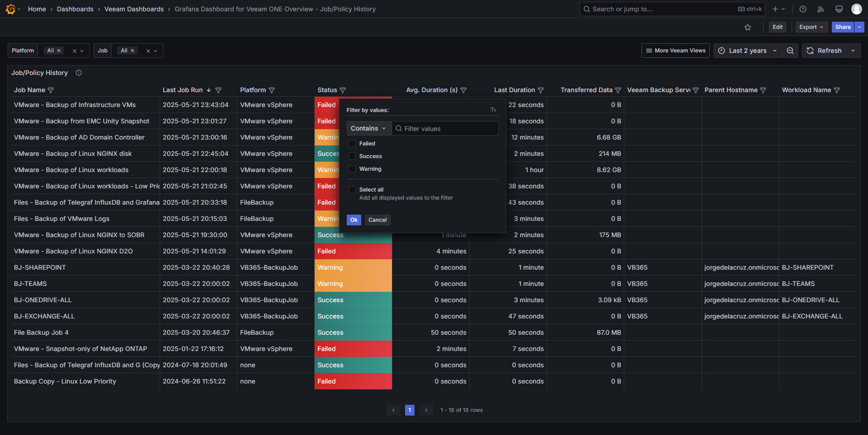Screen dimensions: 868x435
Task: Sort by Status column header
Action: coord(327,90)
